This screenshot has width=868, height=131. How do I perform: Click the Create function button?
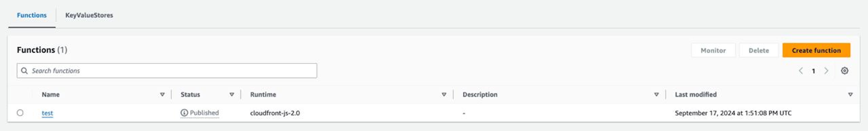pyautogui.click(x=816, y=50)
